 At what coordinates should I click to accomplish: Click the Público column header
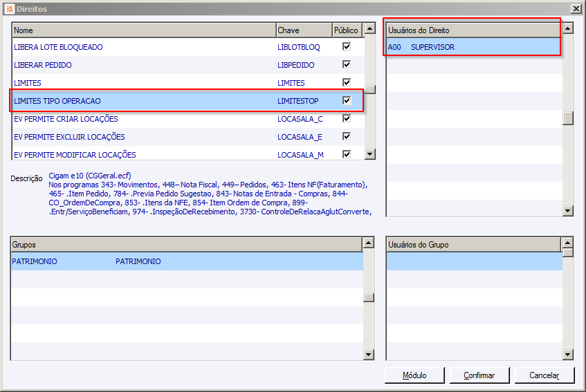[x=347, y=30]
